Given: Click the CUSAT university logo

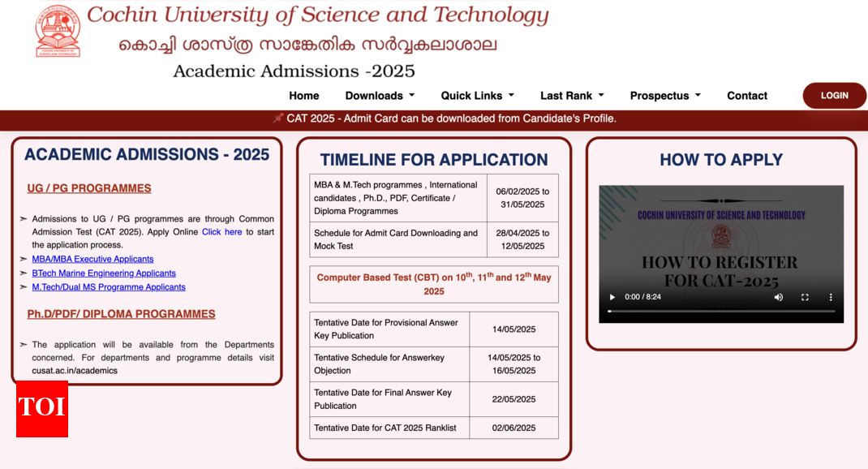Looking at the screenshot, I should pos(58,31).
